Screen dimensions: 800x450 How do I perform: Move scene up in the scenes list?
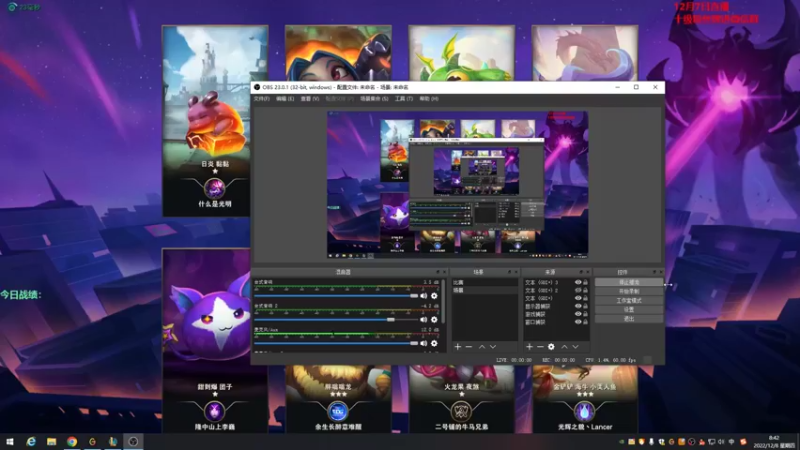pos(482,347)
